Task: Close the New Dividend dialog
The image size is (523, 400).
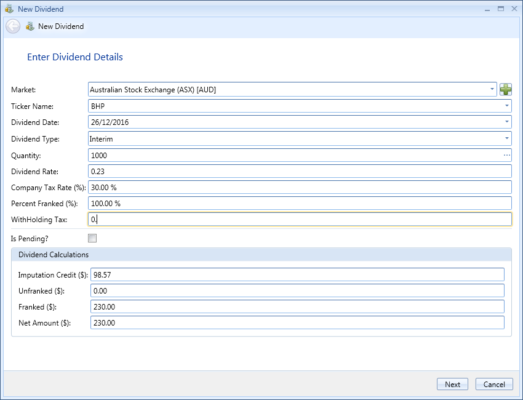Action: coord(514,9)
